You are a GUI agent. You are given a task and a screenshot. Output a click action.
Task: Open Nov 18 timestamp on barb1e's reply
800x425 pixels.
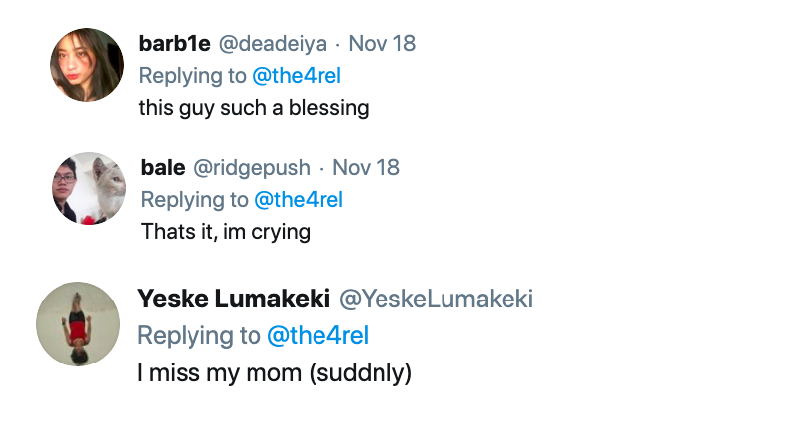point(381,44)
